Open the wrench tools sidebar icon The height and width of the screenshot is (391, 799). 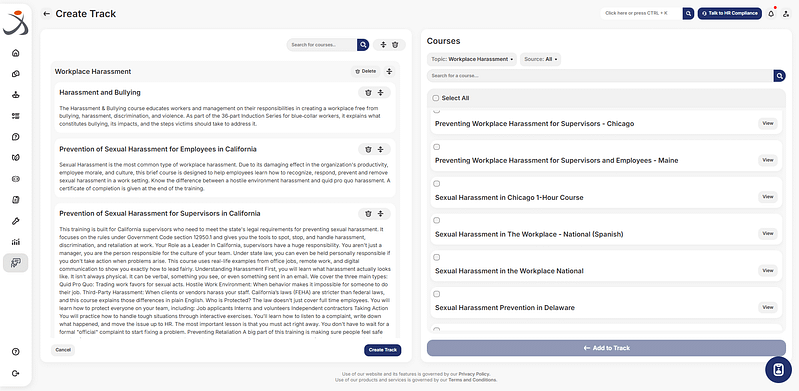[x=15, y=221]
